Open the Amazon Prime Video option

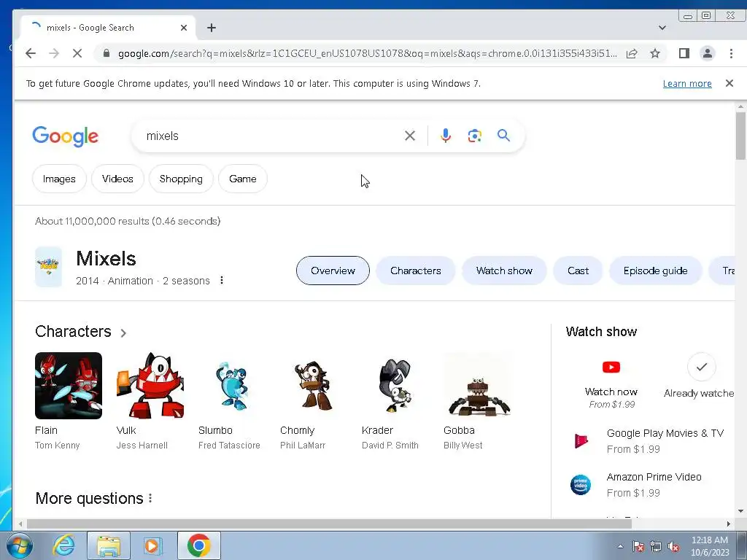coord(654,485)
